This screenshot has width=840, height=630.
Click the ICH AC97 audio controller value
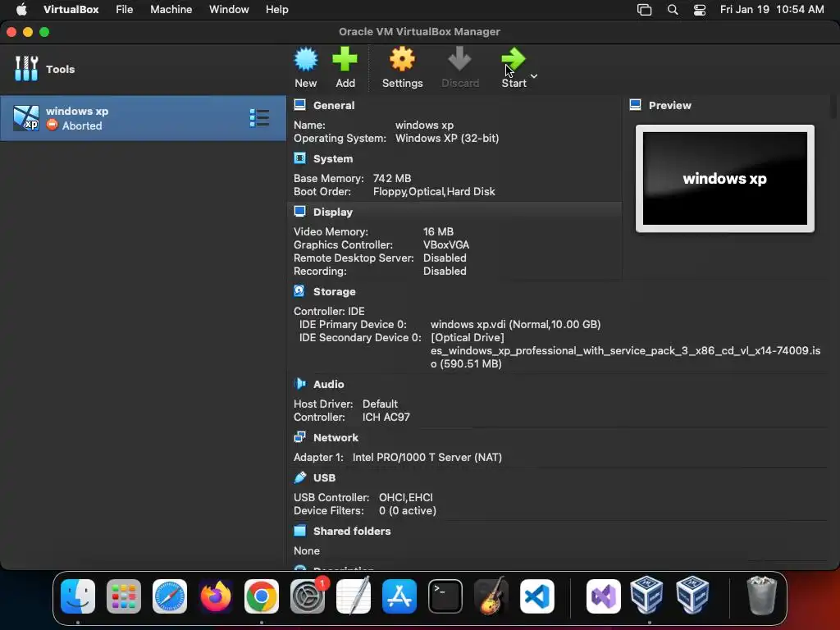tap(386, 417)
